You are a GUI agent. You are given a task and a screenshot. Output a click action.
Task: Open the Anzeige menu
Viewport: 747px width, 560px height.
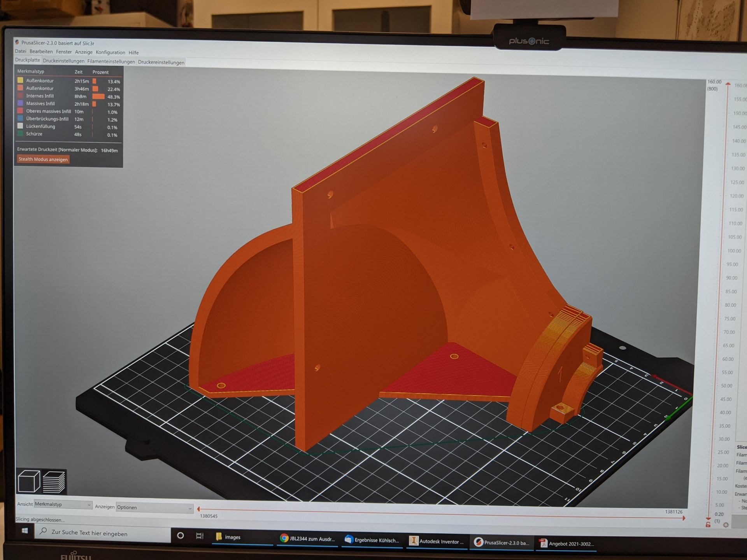click(x=84, y=52)
